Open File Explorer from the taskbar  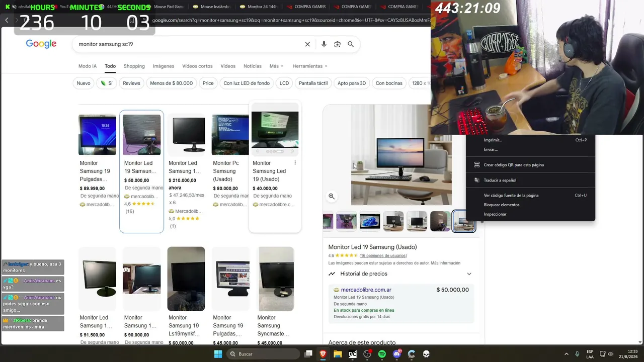coord(338,354)
